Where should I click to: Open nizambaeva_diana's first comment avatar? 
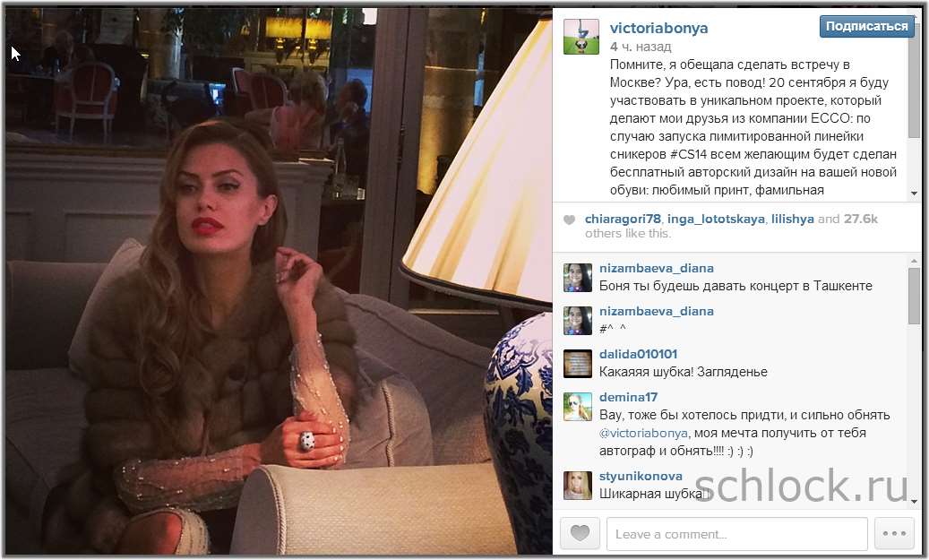[577, 278]
